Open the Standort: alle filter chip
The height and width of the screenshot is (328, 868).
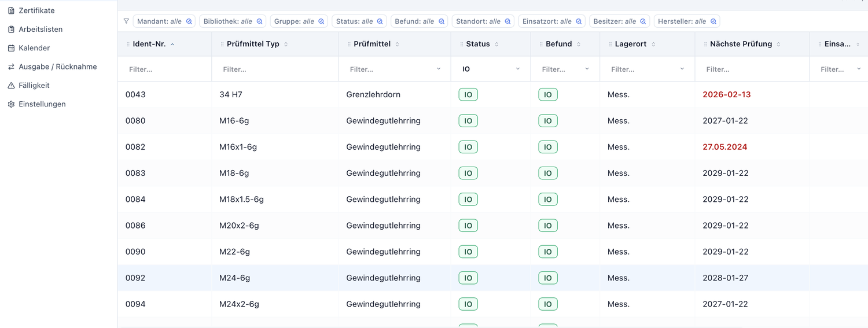[483, 21]
